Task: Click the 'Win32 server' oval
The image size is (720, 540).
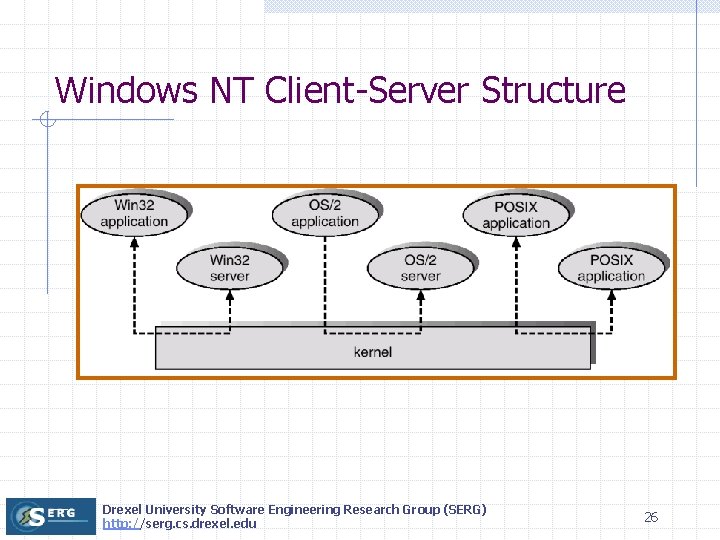Action: tap(230, 268)
